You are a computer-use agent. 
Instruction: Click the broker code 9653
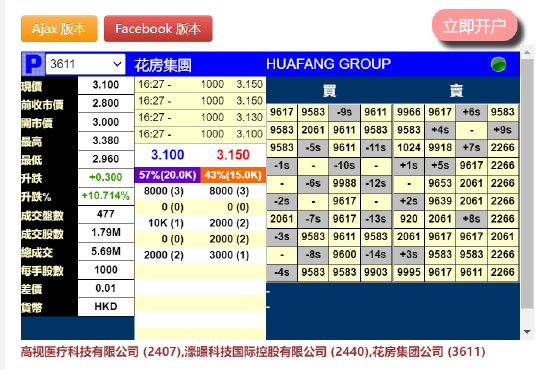pos(440,183)
